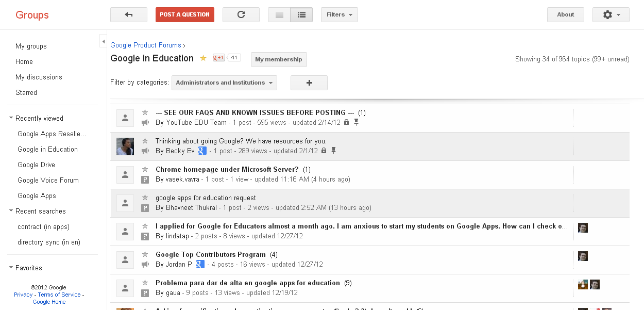Image resolution: width=644 pixels, height=310 pixels.
Task: Star the Google Top Contributors Program topic
Action: click(x=145, y=254)
